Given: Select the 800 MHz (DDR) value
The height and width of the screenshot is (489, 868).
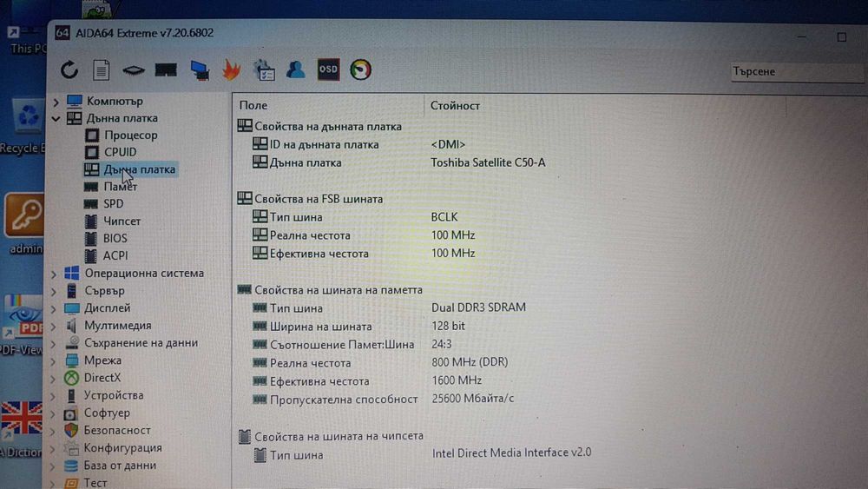Looking at the screenshot, I should [x=470, y=362].
